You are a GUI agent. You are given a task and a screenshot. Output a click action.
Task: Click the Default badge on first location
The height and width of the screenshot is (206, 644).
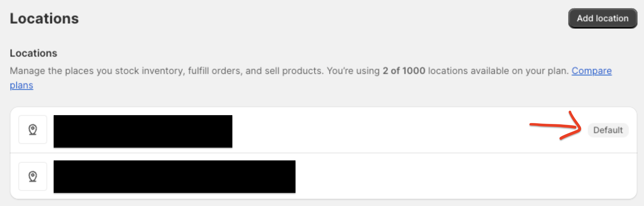pos(608,130)
